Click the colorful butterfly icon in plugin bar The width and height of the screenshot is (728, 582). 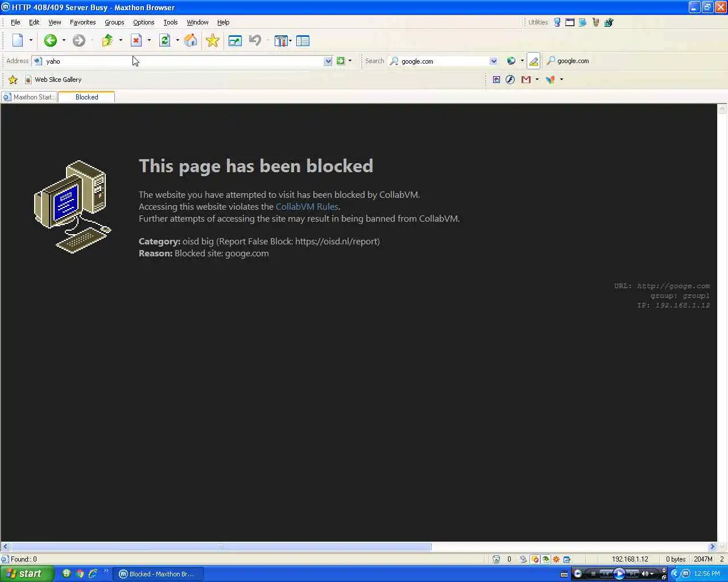551,80
